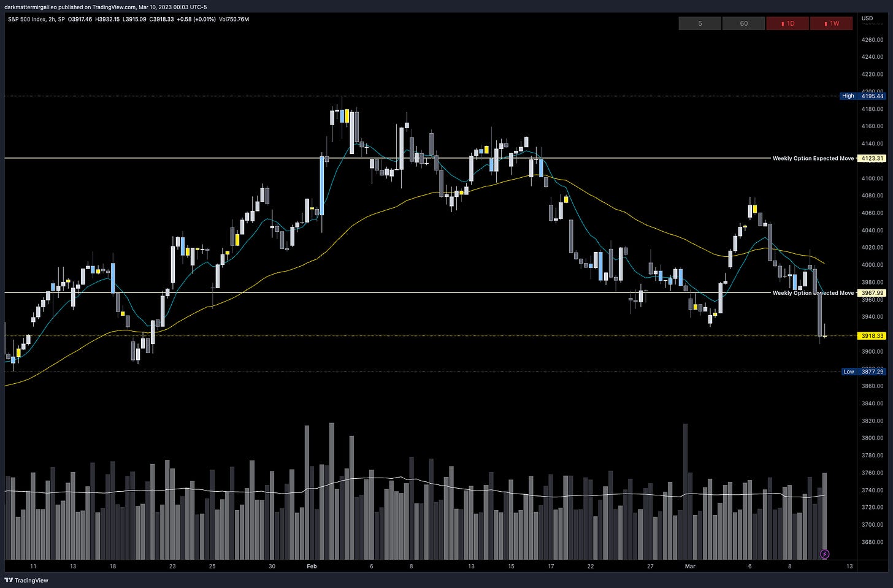Click the 3860.00 price axis label
Image resolution: width=893 pixels, height=588 pixels.
[x=872, y=386]
